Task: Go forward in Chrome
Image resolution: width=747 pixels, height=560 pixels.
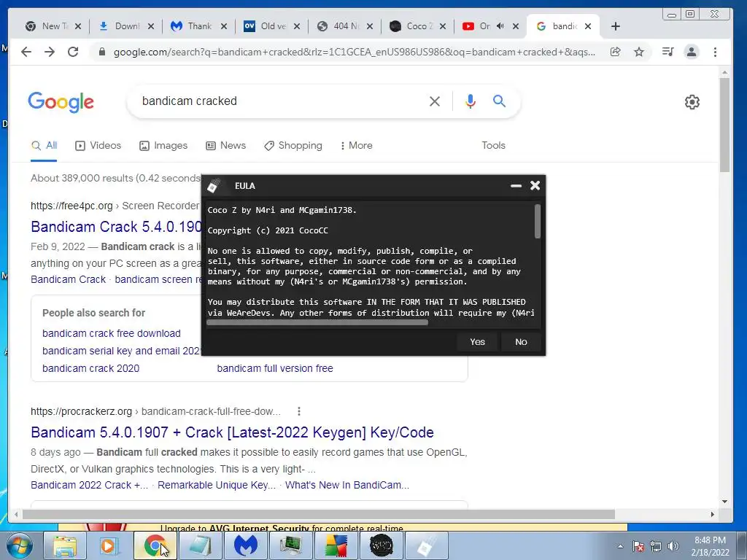Action: point(50,52)
